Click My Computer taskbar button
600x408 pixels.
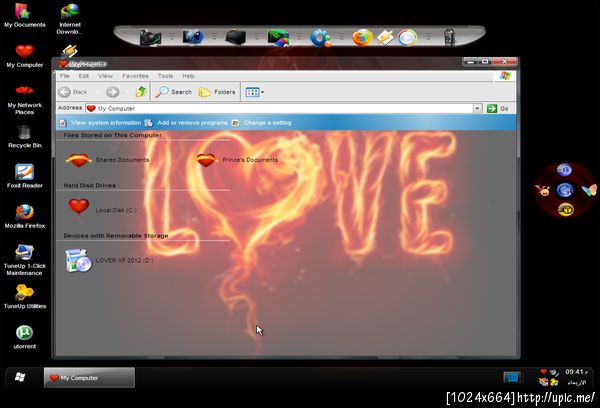[89, 378]
